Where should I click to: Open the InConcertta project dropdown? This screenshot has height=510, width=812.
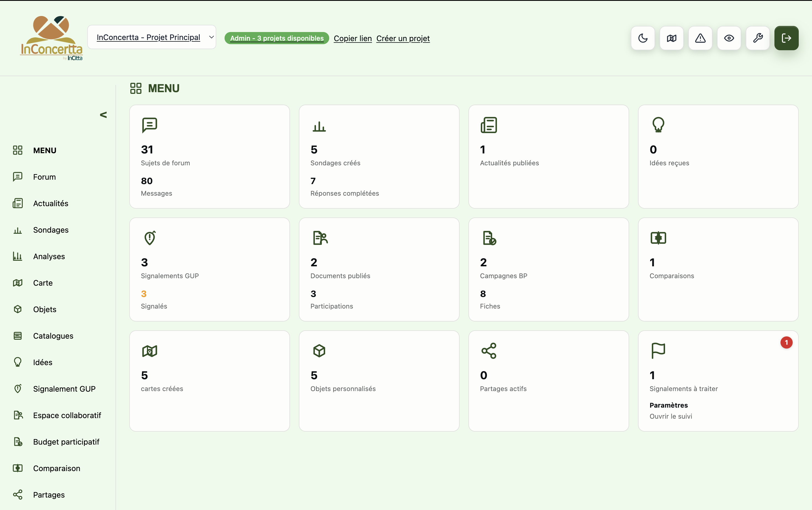point(152,37)
